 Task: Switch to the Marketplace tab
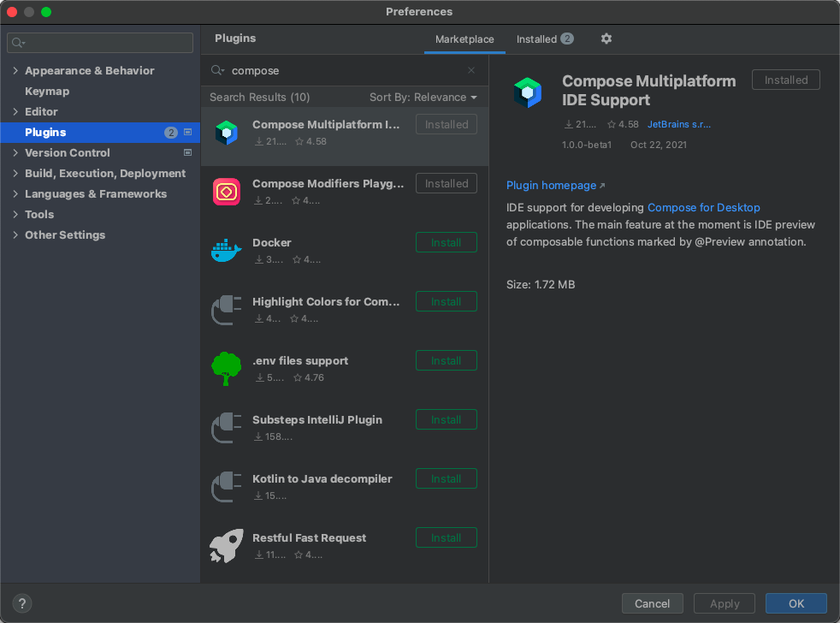coord(464,39)
